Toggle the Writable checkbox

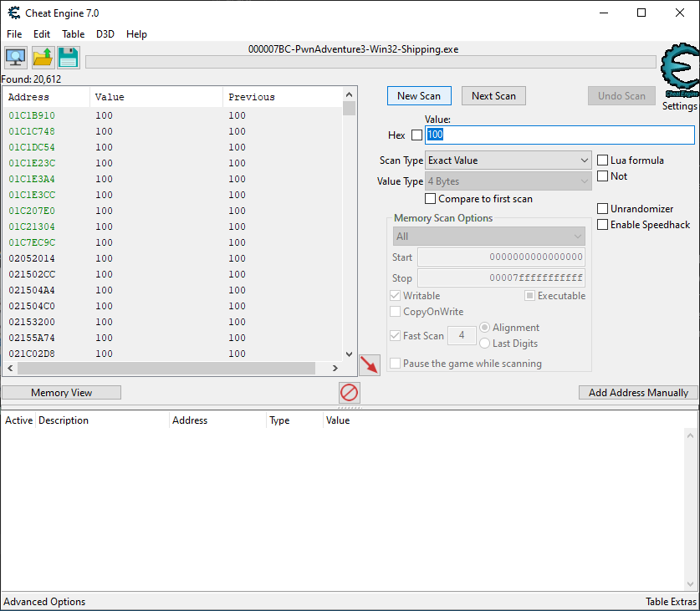click(x=395, y=295)
